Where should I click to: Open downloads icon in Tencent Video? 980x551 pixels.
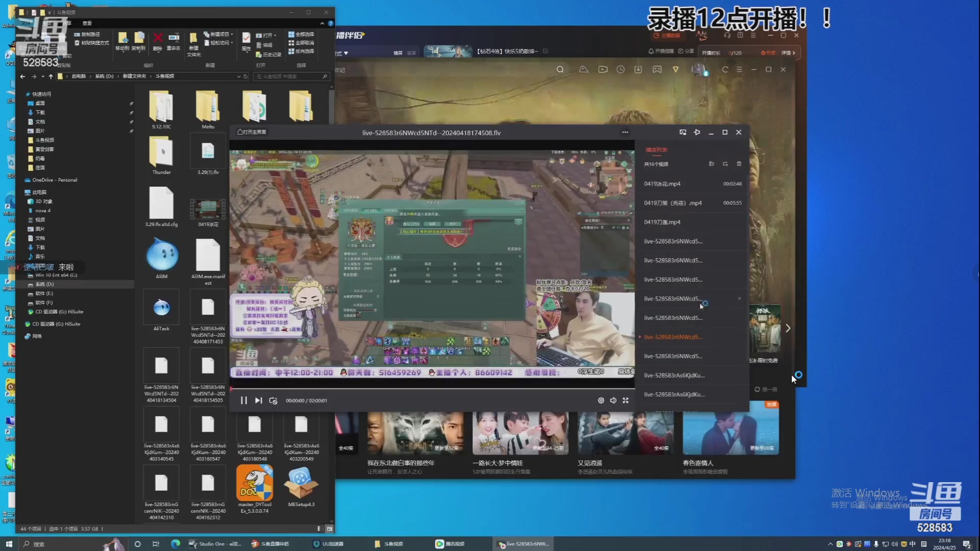point(638,69)
